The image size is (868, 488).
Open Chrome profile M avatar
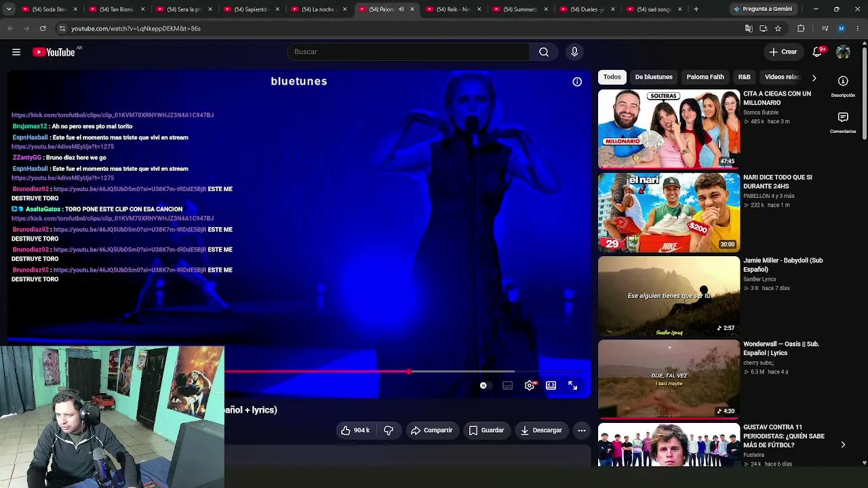[x=842, y=28]
